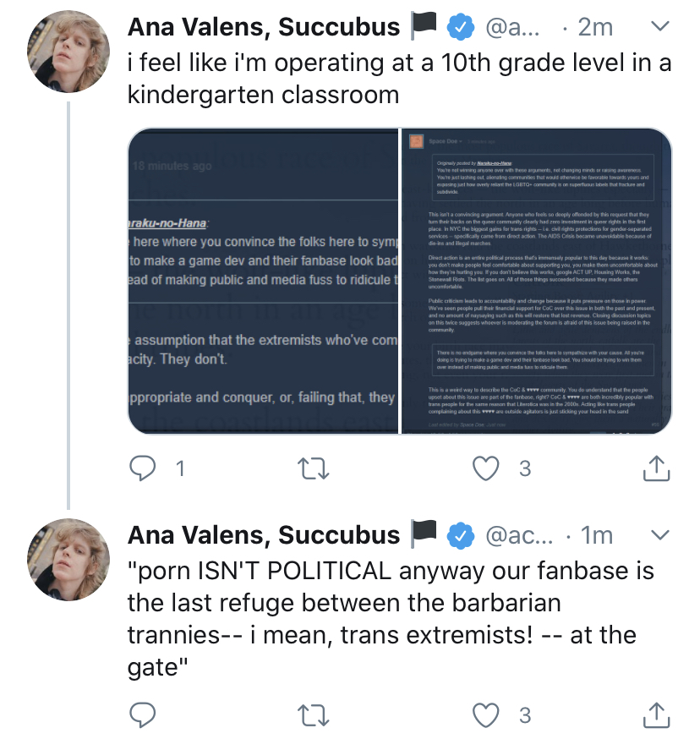700x739 pixels.
Task: Open the right forum screenshot image
Action: 536,281
